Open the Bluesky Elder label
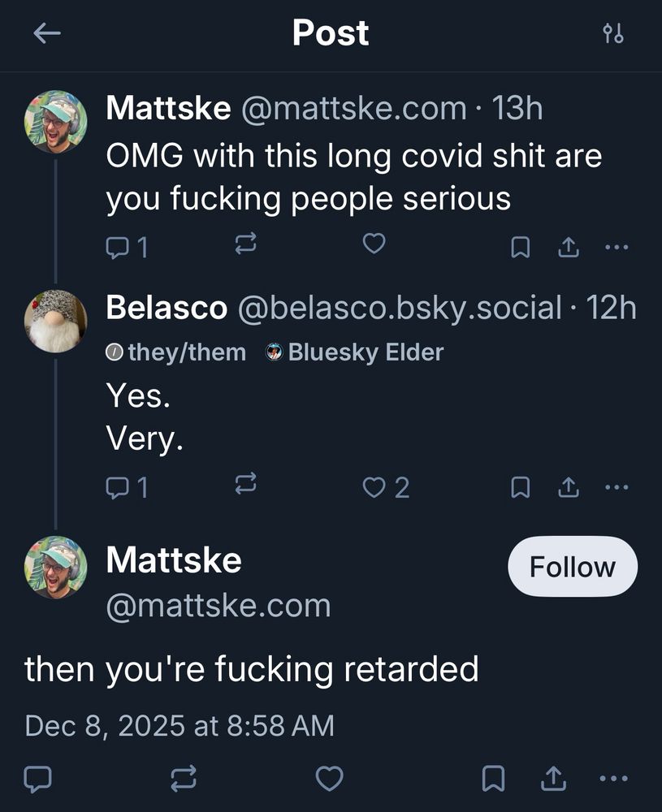The height and width of the screenshot is (812, 662). [x=356, y=352]
